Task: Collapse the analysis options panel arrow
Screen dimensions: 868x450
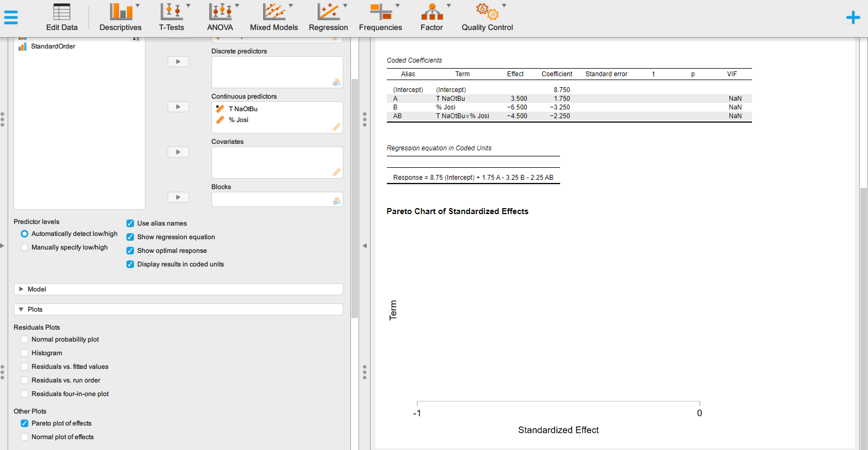Action: click(x=365, y=246)
